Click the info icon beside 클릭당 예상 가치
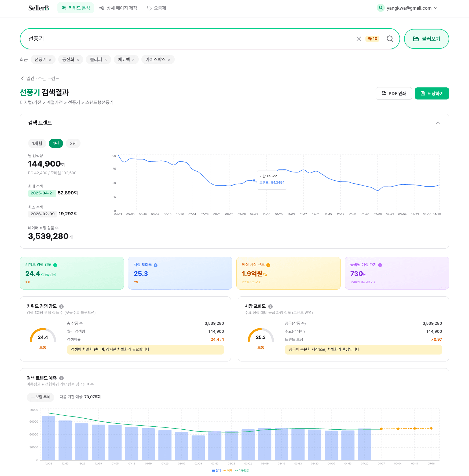This screenshot has height=476, width=469. (x=380, y=265)
